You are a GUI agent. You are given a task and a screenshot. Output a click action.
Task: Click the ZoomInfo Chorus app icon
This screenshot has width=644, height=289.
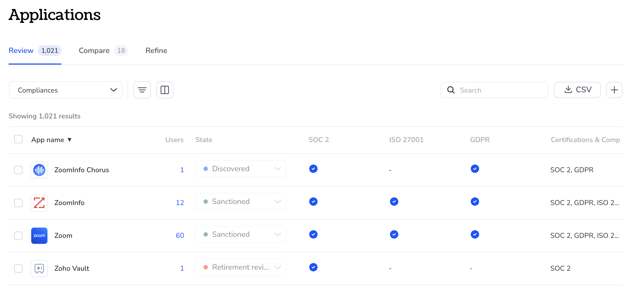(39, 170)
